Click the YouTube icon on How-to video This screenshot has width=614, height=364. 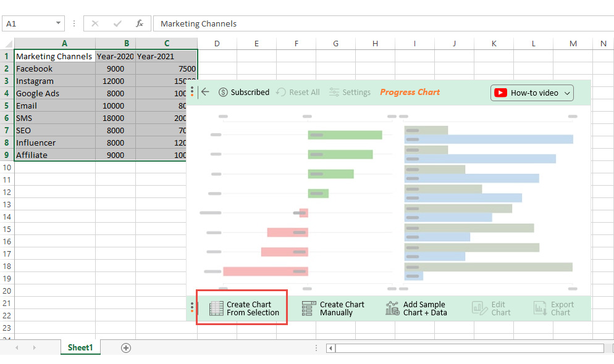pyautogui.click(x=501, y=93)
